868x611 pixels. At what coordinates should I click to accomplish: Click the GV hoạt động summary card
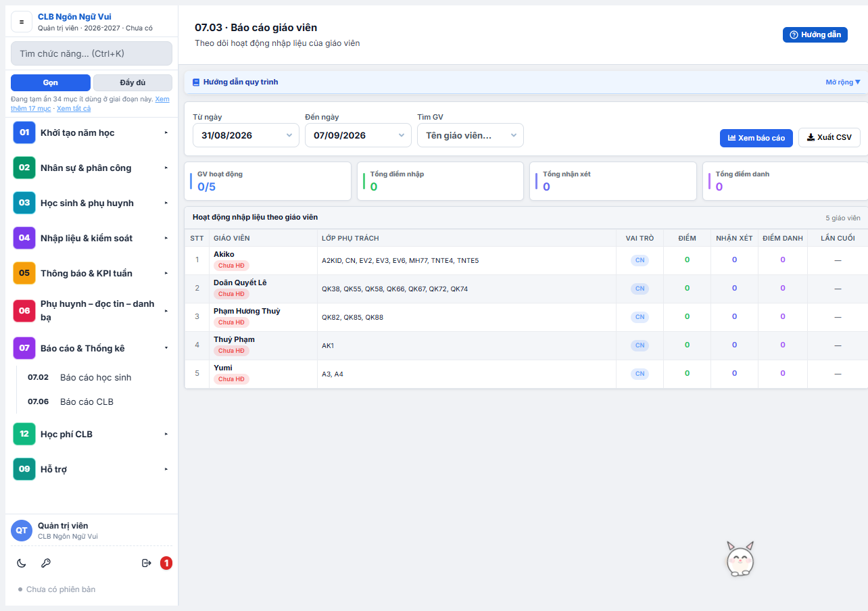(268, 181)
